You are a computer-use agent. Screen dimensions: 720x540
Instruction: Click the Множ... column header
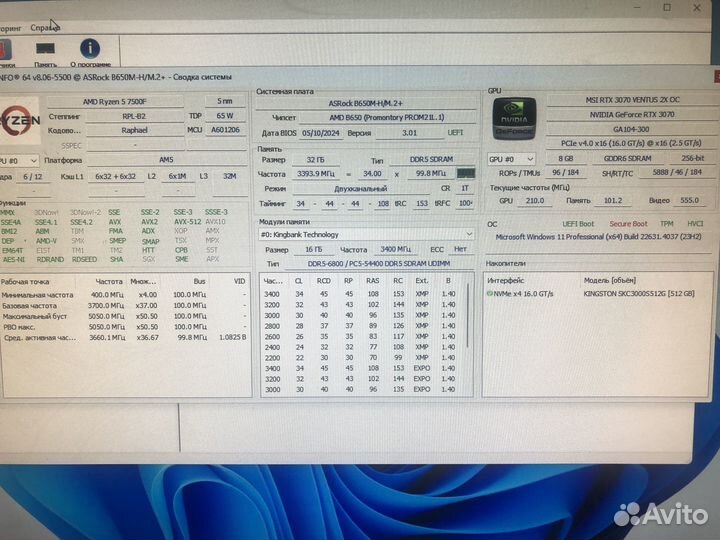tap(143, 281)
